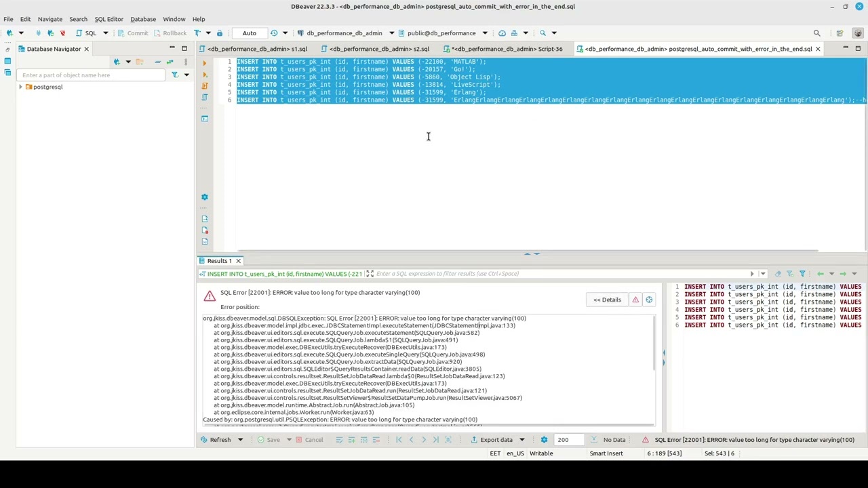This screenshot has height=488, width=868.
Task: Click the results settings gear icon near fetch size
Action: click(x=544, y=440)
